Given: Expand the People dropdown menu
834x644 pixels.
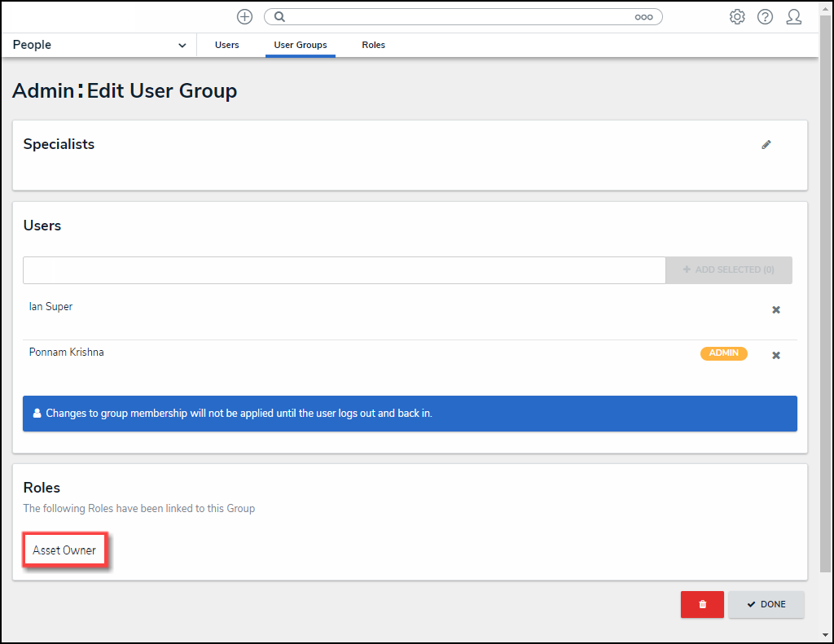Looking at the screenshot, I should (x=182, y=46).
